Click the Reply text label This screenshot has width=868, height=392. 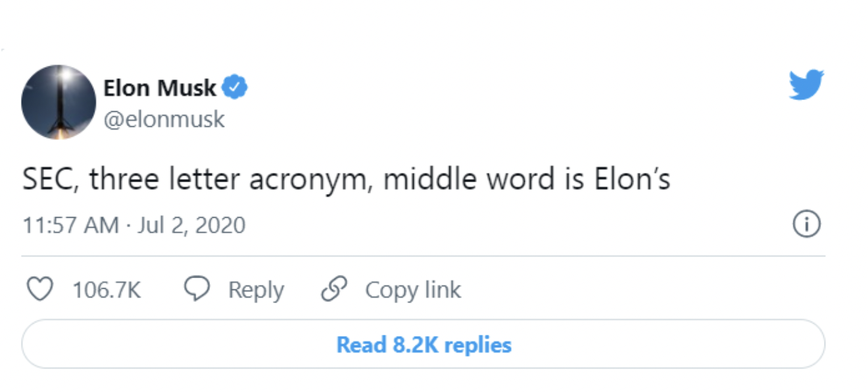click(256, 290)
